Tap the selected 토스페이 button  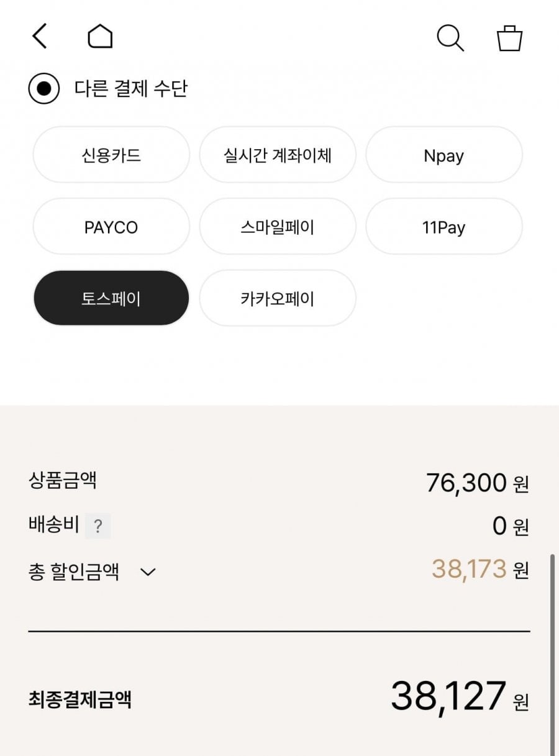point(111,299)
